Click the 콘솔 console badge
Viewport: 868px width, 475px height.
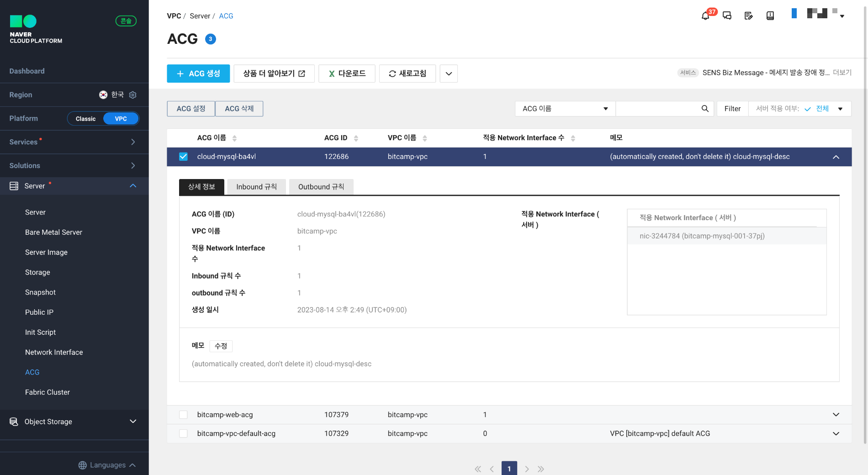[x=126, y=21]
